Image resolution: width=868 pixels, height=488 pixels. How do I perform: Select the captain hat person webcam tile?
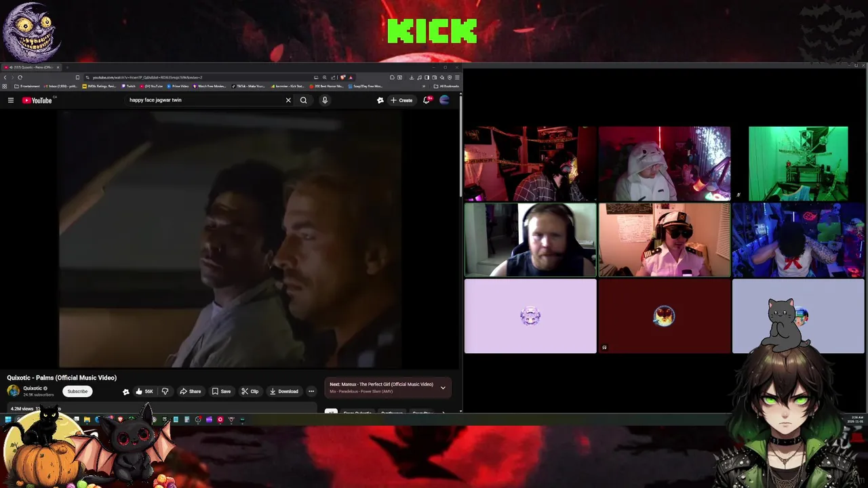[665, 240]
